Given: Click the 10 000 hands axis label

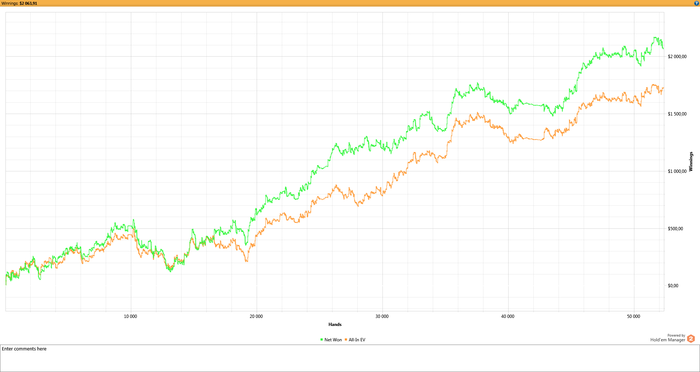Looking at the screenshot, I should [x=130, y=316].
